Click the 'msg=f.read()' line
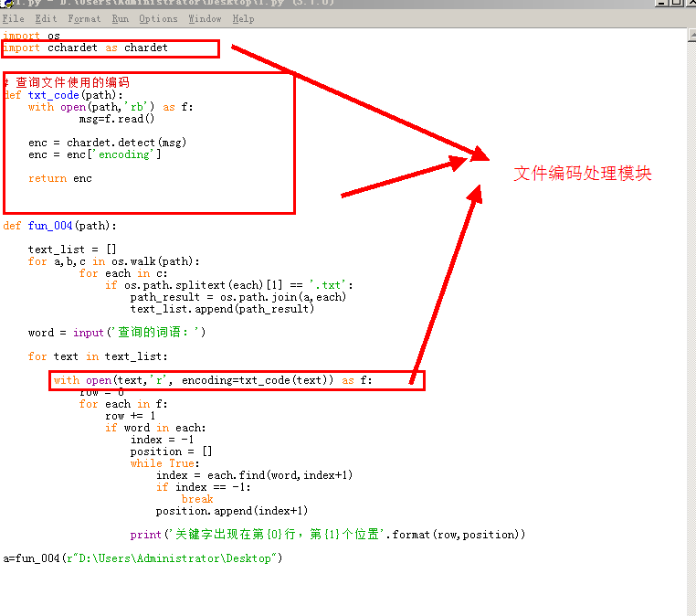The height and width of the screenshot is (616, 696). 117,119
